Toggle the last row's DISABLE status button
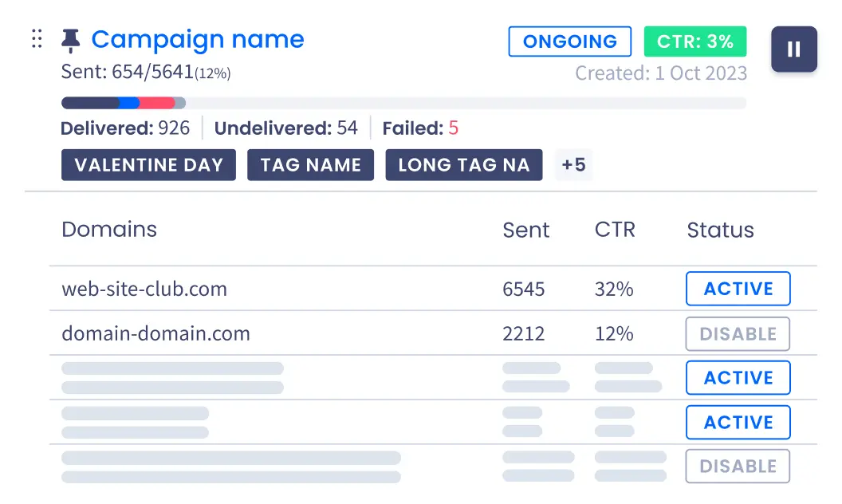 click(738, 467)
